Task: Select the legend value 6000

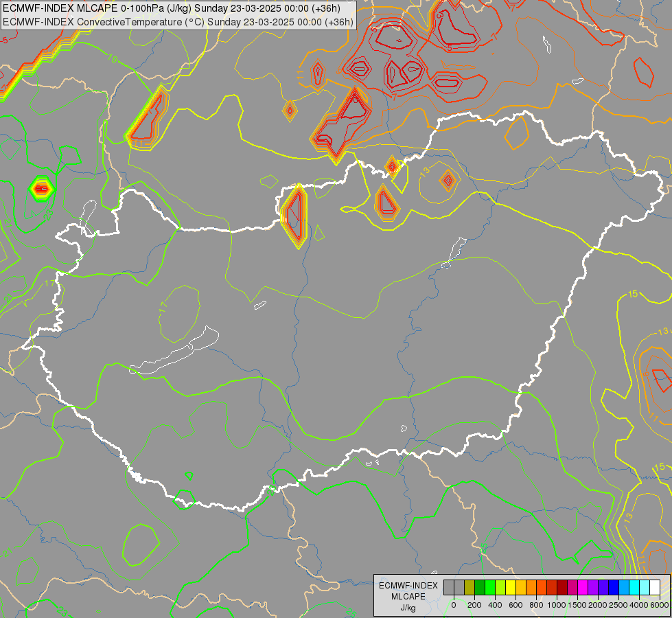Action: pos(660,605)
